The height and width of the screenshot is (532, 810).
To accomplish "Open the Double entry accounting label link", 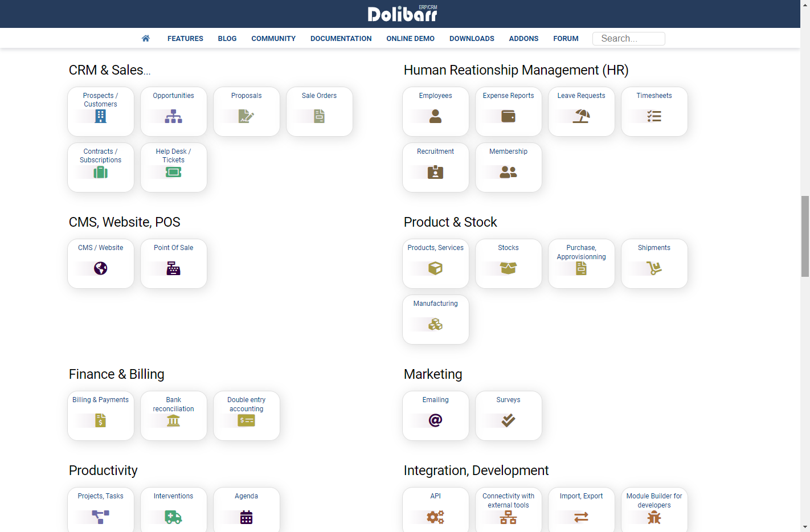I will pos(247,404).
